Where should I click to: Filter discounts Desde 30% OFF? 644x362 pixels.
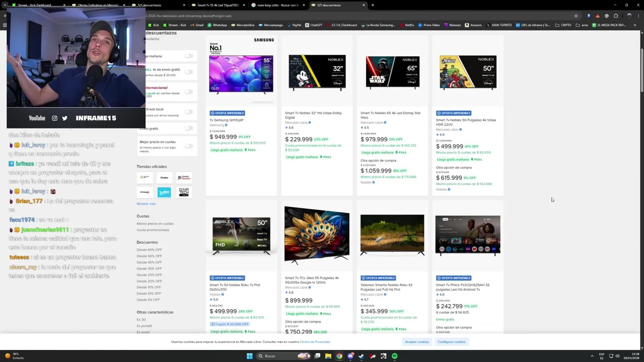point(149,268)
